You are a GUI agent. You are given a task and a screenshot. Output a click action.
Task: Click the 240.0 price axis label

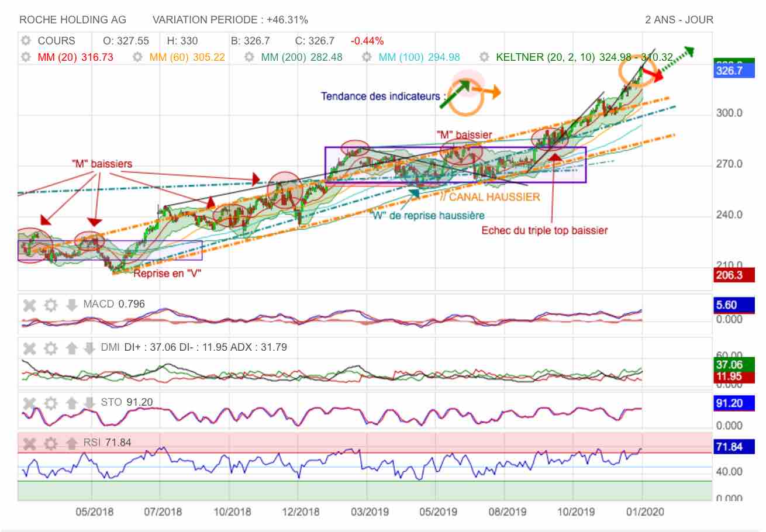[729, 215]
